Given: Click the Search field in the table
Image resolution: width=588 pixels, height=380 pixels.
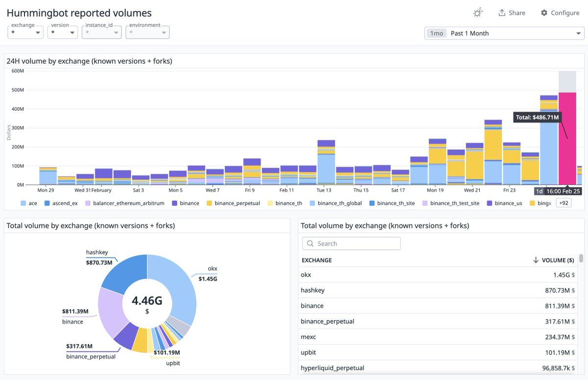Looking at the screenshot, I should (351, 243).
